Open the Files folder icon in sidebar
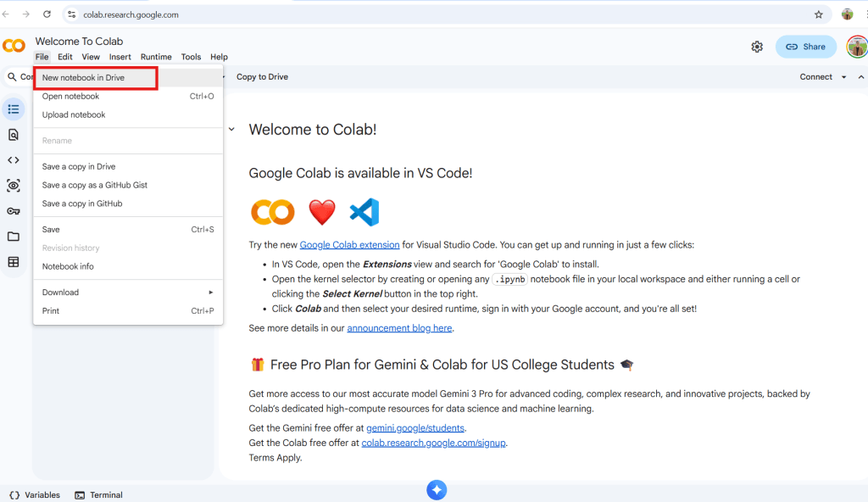The image size is (868, 502). pyautogui.click(x=14, y=237)
